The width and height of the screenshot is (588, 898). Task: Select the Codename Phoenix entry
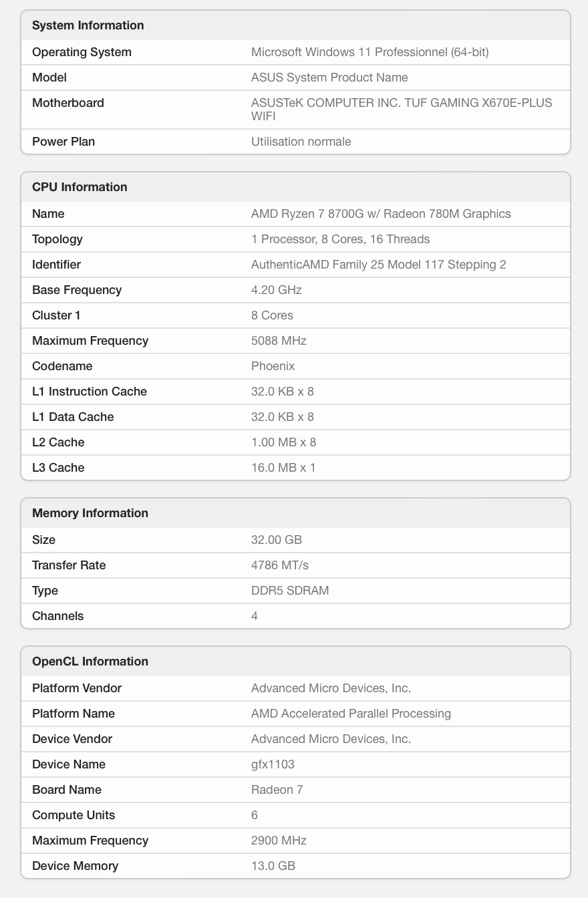pyautogui.click(x=274, y=366)
